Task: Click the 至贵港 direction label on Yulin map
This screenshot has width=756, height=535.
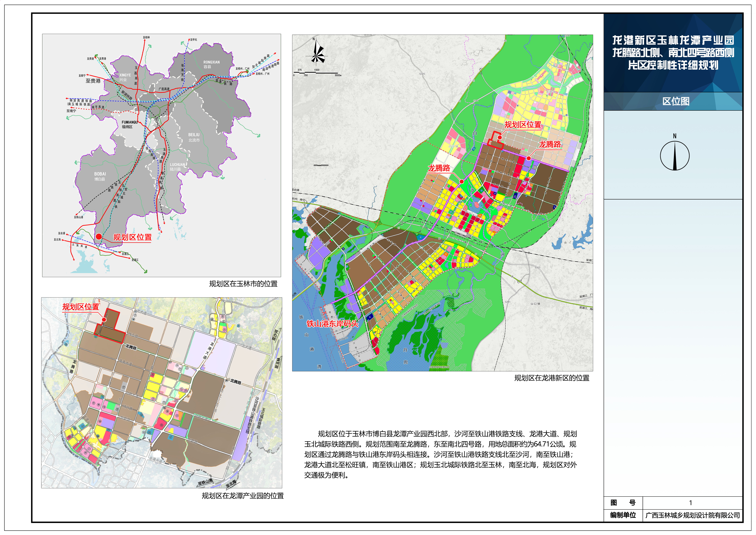Action: click(x=93, y=81)
